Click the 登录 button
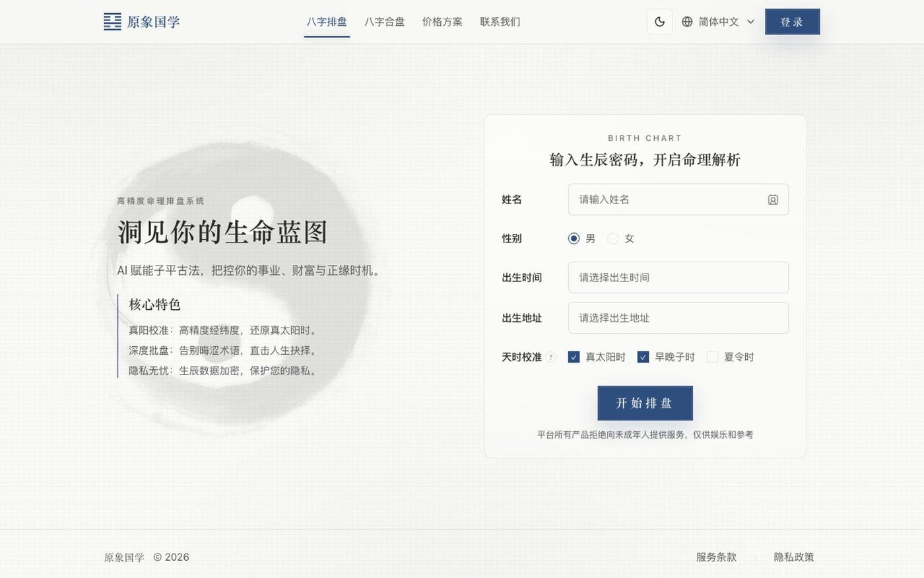This screenshot has width=924, height=578. [x=792, y=22]
